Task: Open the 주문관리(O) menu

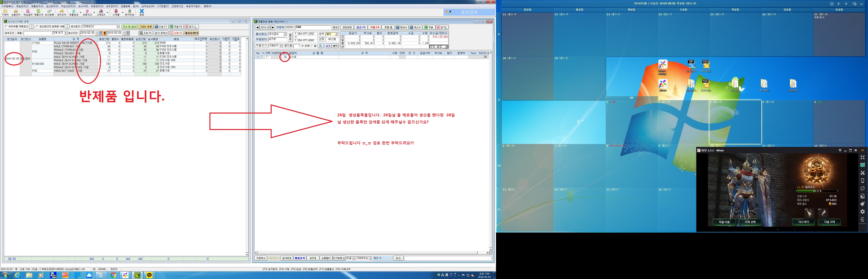Action: 97,6
